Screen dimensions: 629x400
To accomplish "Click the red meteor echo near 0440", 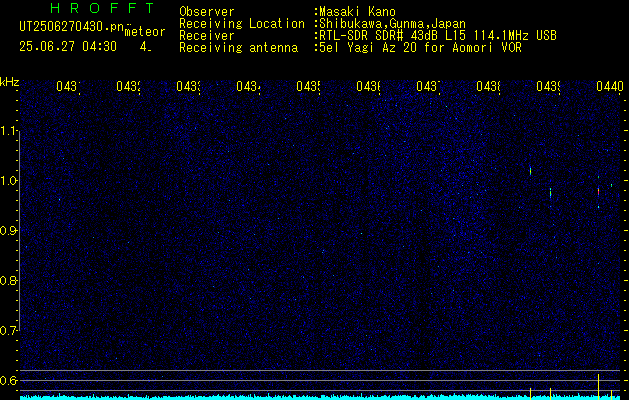I will (x=598, y=192).
